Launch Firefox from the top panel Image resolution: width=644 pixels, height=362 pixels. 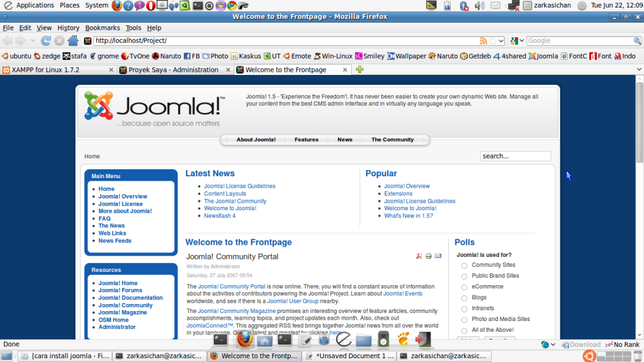117,5
